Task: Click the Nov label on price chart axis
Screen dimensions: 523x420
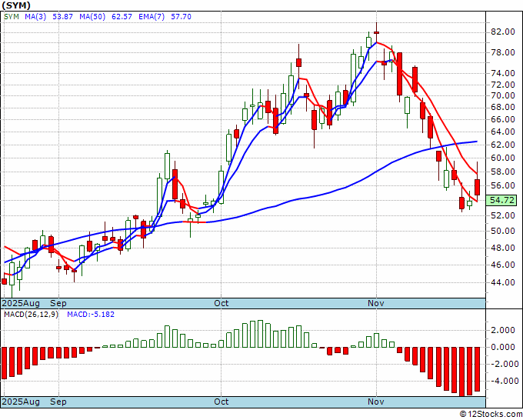Action: pyautogui.click(x=376, y=303)
